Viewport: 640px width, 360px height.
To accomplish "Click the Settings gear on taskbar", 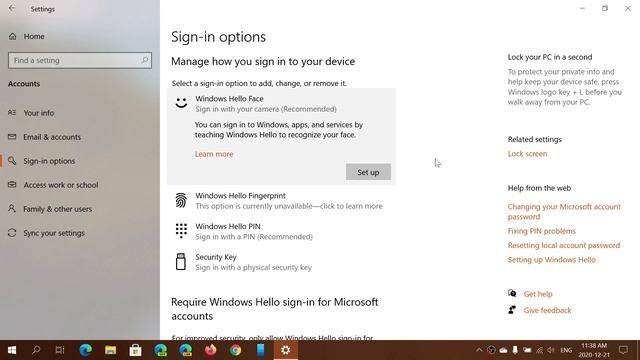I will point(286,350).
